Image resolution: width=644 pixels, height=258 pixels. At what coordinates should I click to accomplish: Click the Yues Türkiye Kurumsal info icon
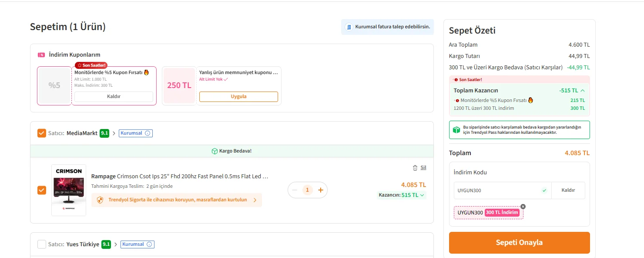(x=149, y=244)
